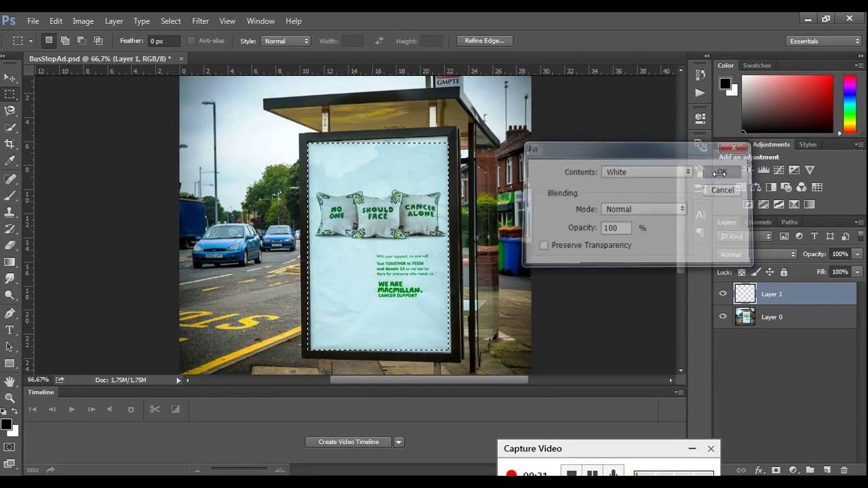
Task: Open the Style dropdown set to Normal
Action: pos(285,41)
